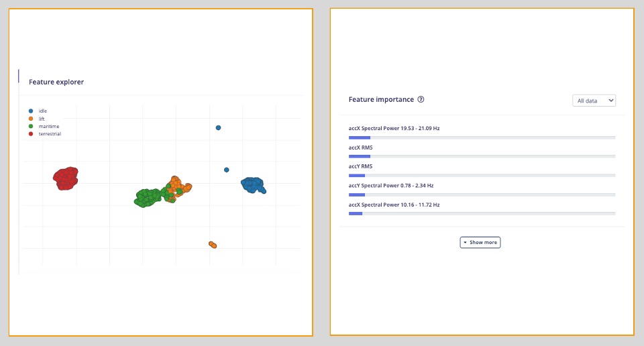Image resolution: width=644 pixels, height=346 pixels.
Task: Click accX Spectral Power 10.16 - 11.72 Hz label
Action: tap(394, 205)
